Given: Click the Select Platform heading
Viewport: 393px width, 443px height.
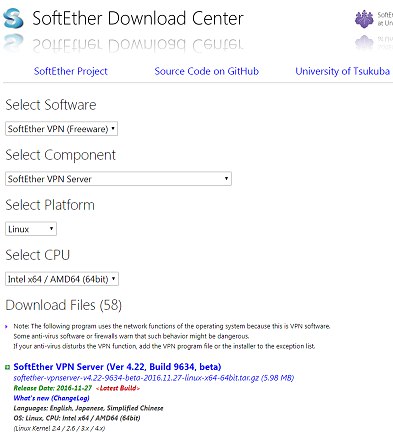Looking at the screenshot, I should click(50, 205).
